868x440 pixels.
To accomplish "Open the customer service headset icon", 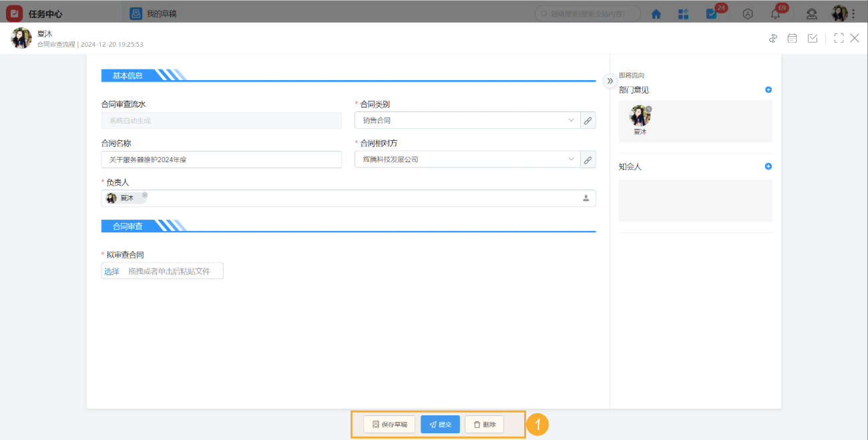I will 812,13.
